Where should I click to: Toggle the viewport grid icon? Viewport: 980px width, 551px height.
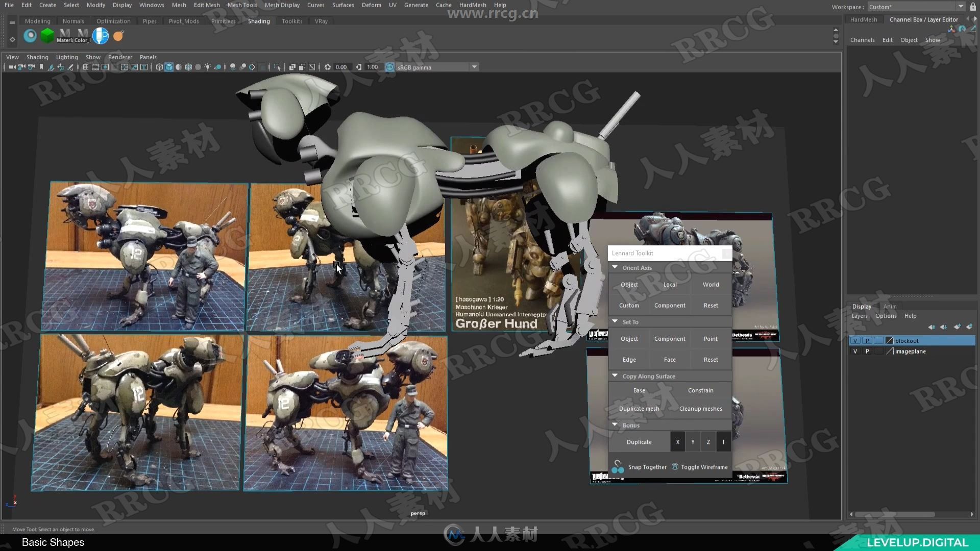[86, 67]
